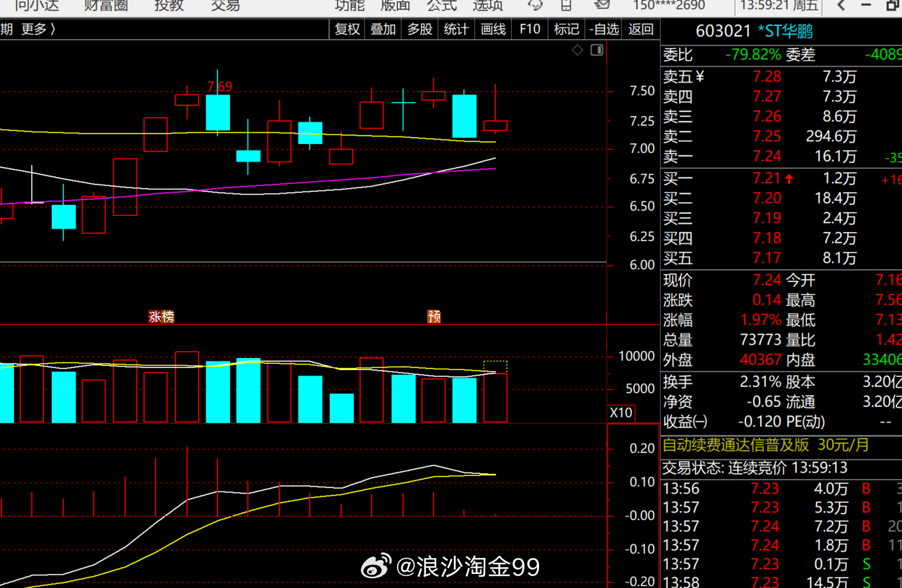902x588 pixels.
Task: Click the 委比 value -79.82%
Action: (753, 55)
